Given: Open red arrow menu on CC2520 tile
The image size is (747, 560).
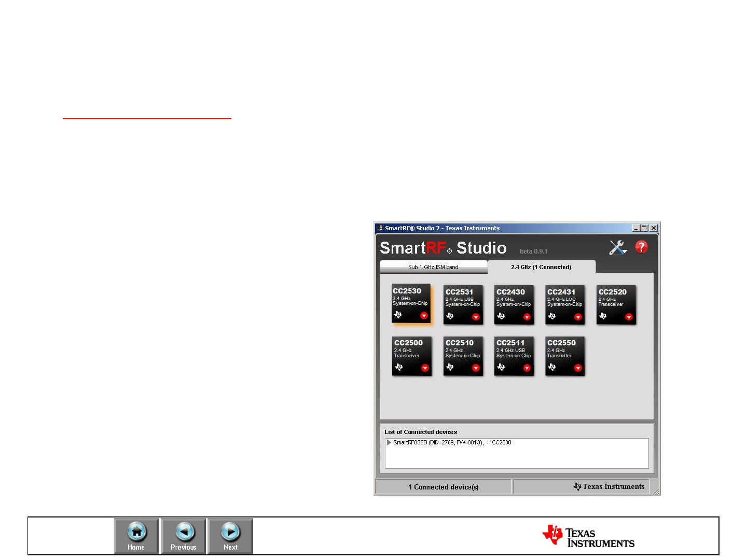Looking at the screenshot, I should tap(629, 317).
